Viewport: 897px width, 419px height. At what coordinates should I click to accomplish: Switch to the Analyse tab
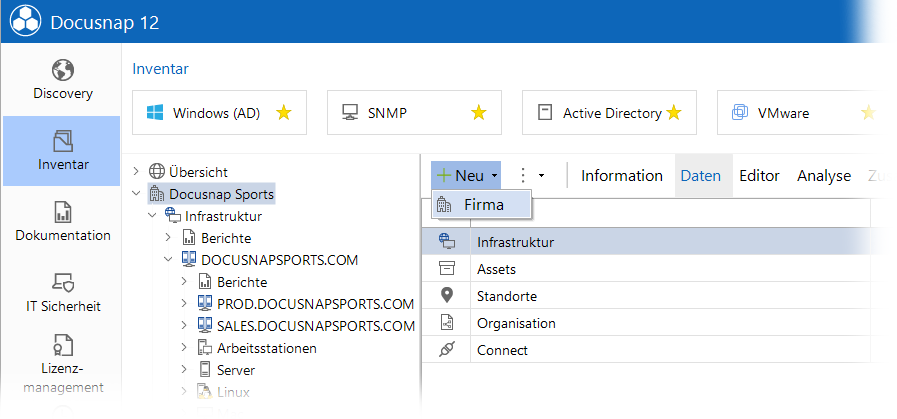click(x=824, y=176)
